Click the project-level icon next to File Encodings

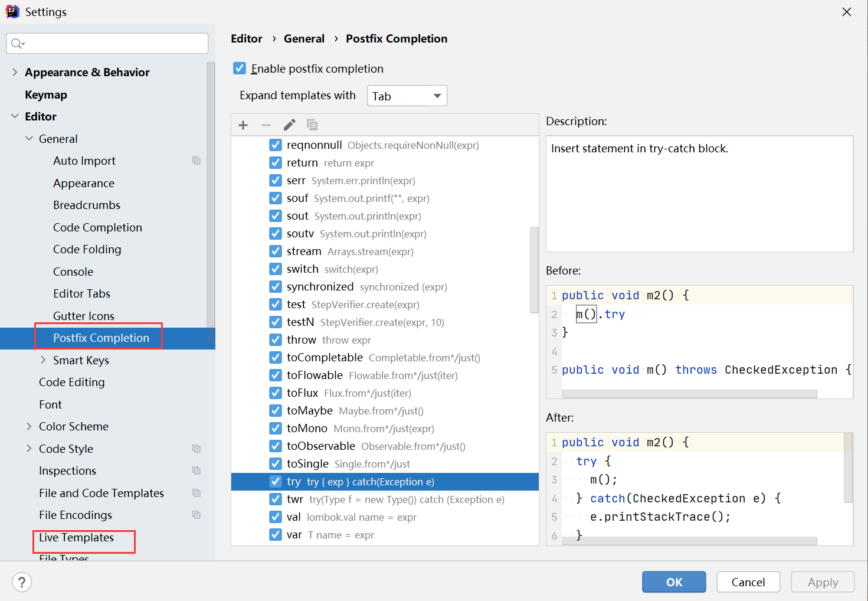[x=196, y=515]
